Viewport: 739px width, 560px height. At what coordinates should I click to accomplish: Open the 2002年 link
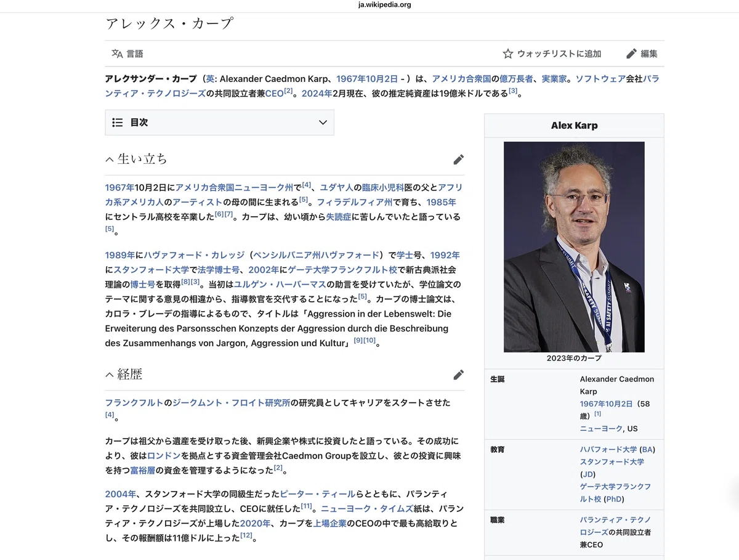click(x=264, y=270)
